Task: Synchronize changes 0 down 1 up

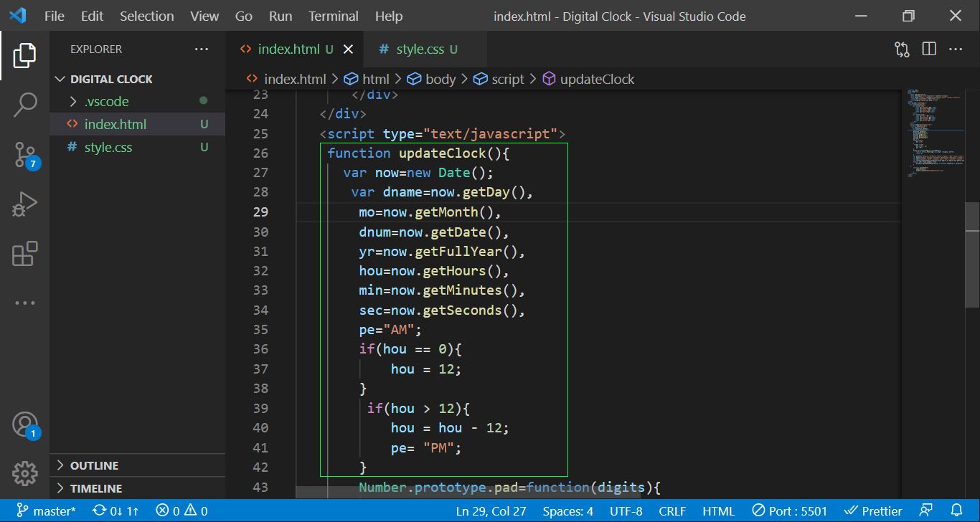Action: click(x=116, y=511)
